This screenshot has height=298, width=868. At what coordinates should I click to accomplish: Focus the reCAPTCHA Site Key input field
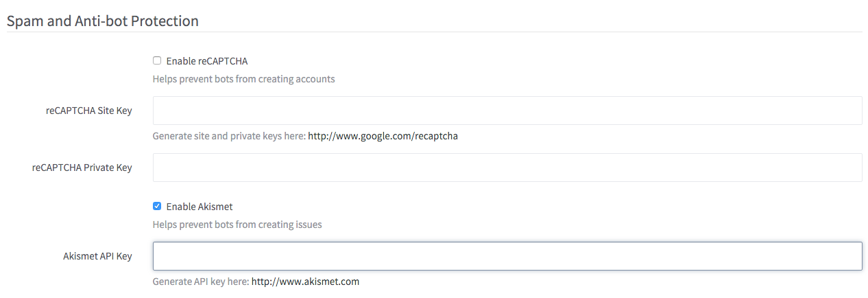(x=507, y=111)
